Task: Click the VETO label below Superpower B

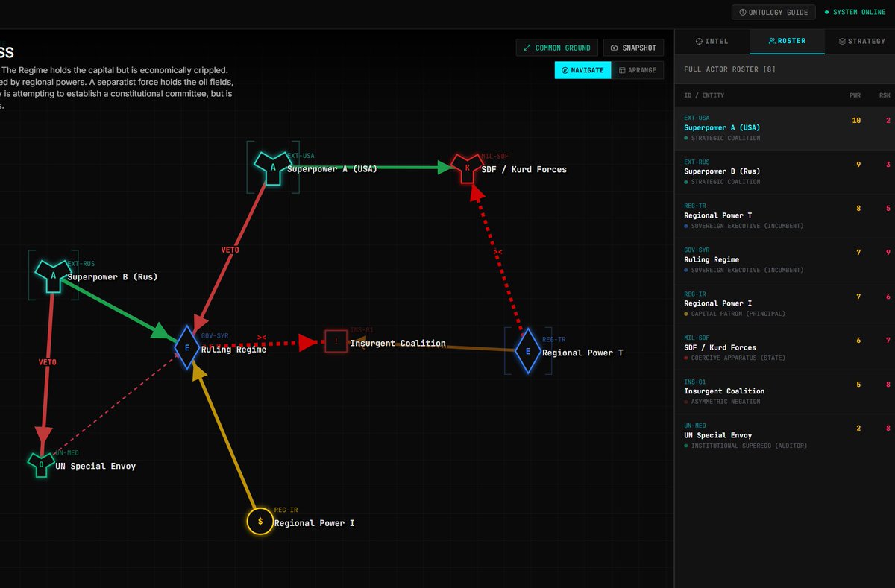Action: click(x=48, y=362)
